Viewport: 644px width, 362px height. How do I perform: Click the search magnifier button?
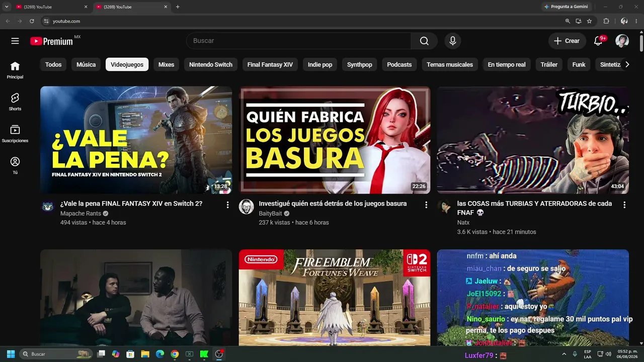(424, 41)
